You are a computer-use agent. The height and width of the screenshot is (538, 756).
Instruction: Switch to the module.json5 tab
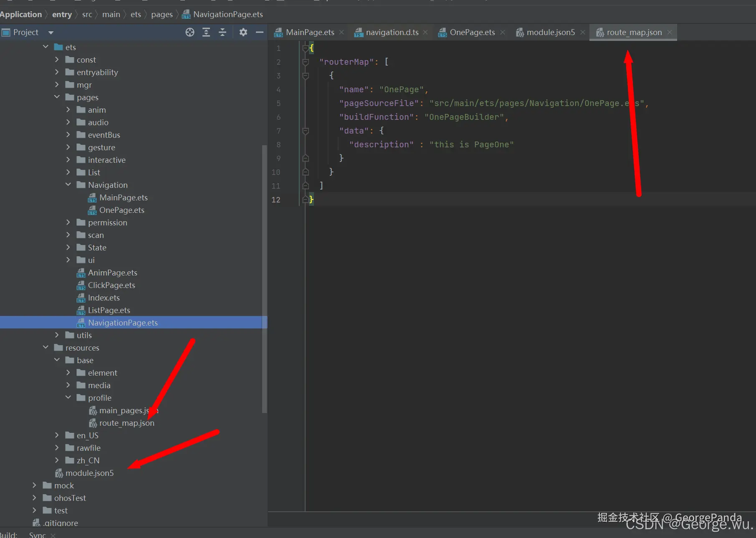tap(550, 32)
